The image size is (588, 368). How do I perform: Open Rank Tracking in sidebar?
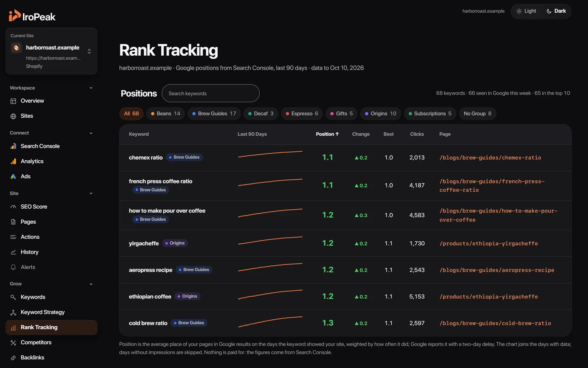(x=51, y=328)
